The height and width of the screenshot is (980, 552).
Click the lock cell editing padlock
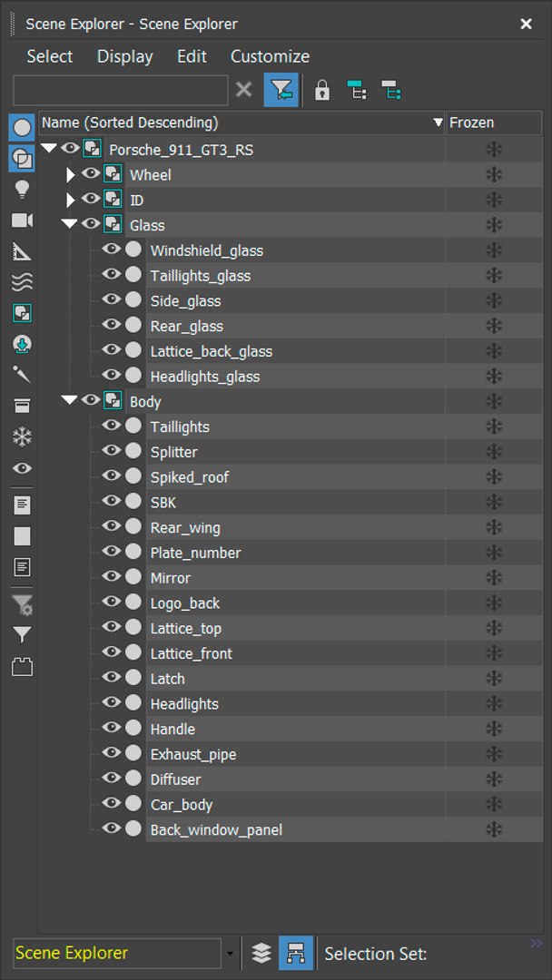pos(322,91)
